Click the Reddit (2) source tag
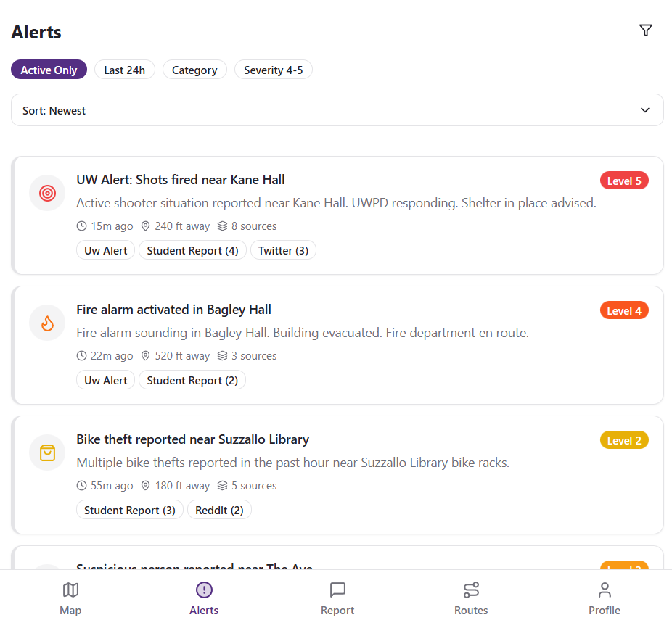The width and height of the screenshot is (672, 620). click(219, 510)
